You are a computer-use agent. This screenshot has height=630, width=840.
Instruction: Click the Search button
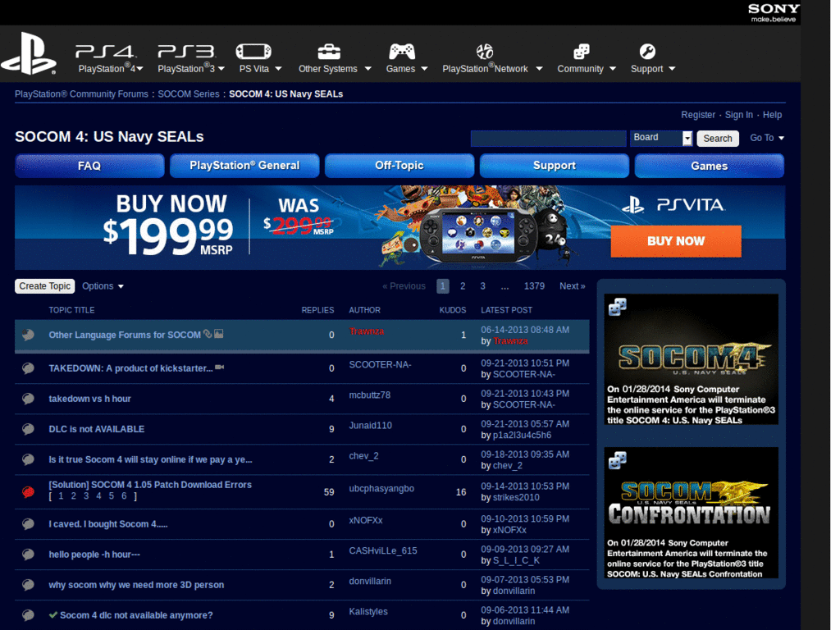(717, 138)
